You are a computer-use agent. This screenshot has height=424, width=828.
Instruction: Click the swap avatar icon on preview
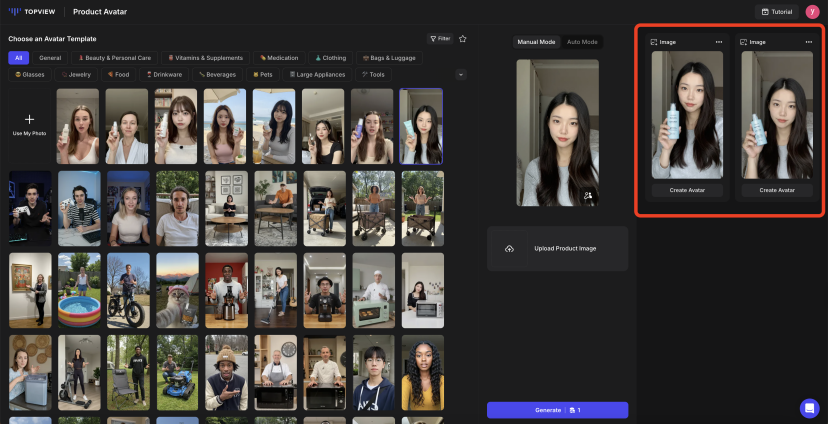[588, 196]
